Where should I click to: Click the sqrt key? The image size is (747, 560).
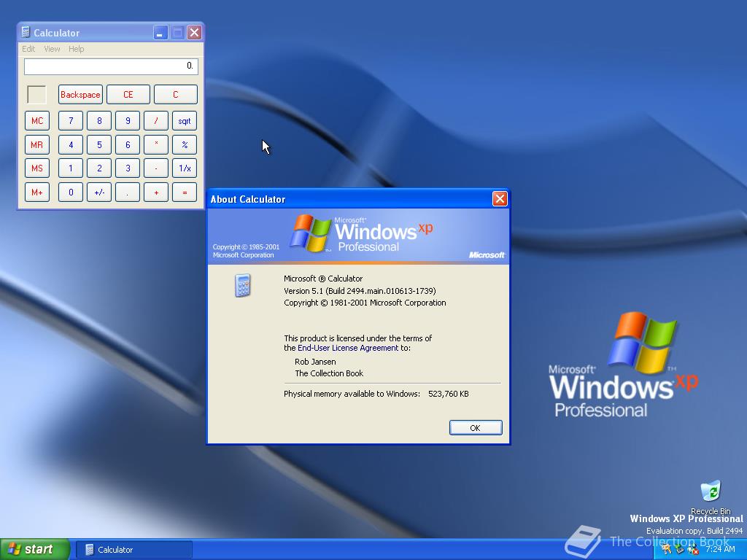(185, 121)
